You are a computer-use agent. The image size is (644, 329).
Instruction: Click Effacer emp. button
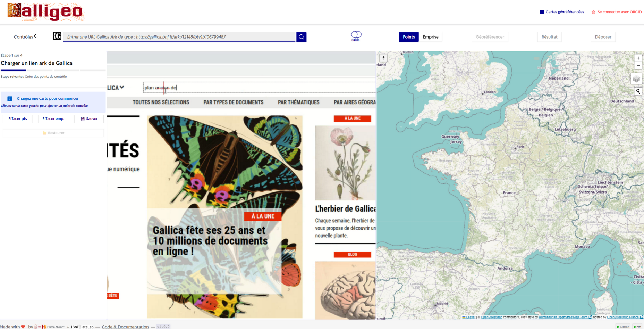(x=53, y=119)
